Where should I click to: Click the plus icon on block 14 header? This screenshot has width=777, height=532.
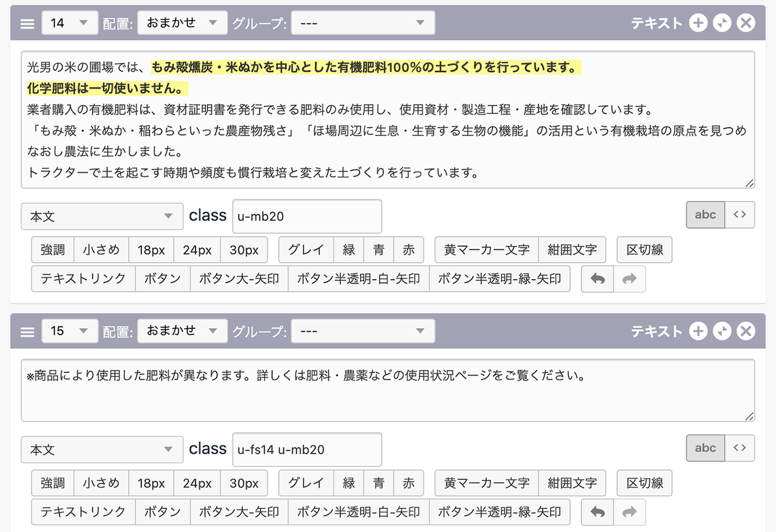coord(698,23)
